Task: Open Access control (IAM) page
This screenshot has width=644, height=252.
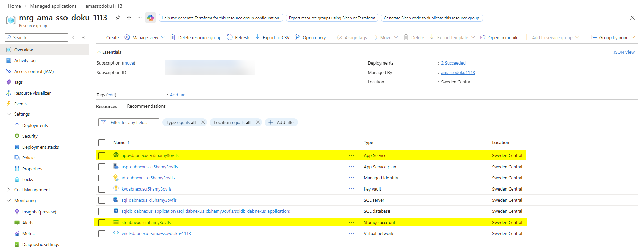Action: point(34,72)
